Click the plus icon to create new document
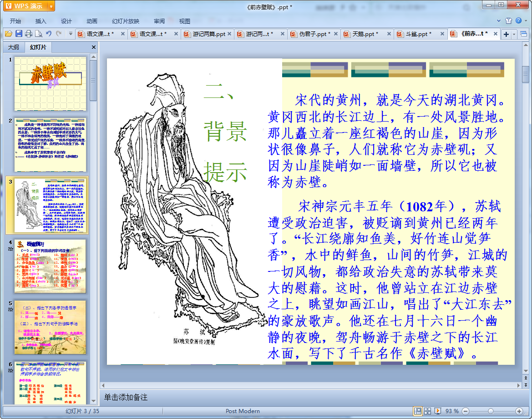The image size is (532, 419). pyautogui.click(x=506, y=34)
